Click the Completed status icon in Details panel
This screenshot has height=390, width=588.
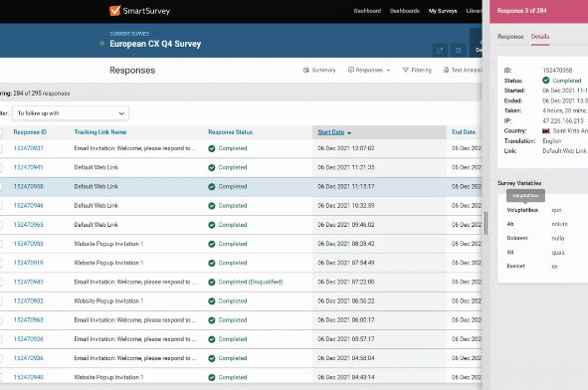[x=545, y=81]
